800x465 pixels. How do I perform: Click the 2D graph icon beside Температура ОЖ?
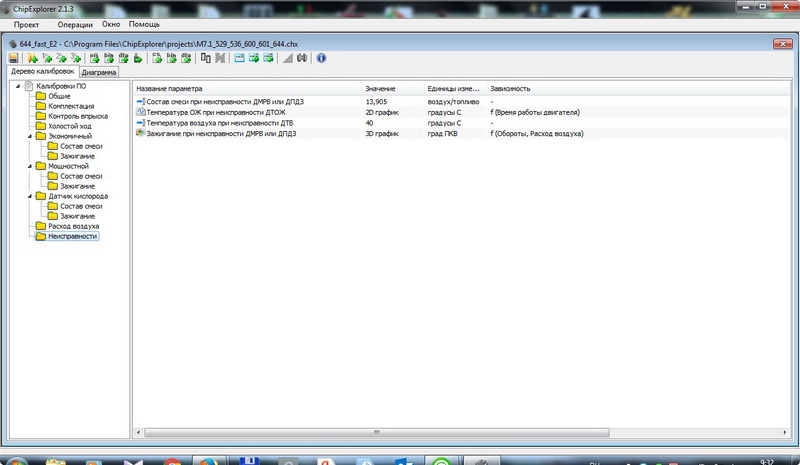140,112
